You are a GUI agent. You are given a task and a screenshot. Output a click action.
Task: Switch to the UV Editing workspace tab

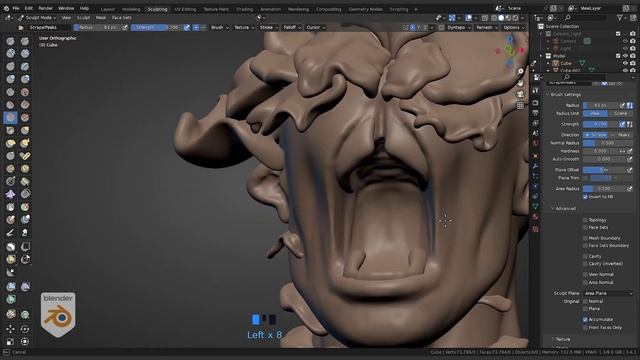click(x=185, y=9)
